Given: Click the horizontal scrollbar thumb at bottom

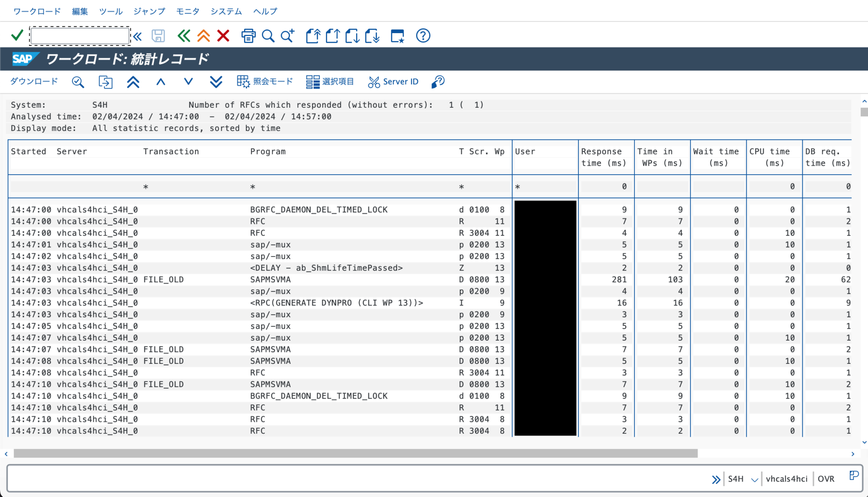Looking at the screenshot, I should click(355, 453).
